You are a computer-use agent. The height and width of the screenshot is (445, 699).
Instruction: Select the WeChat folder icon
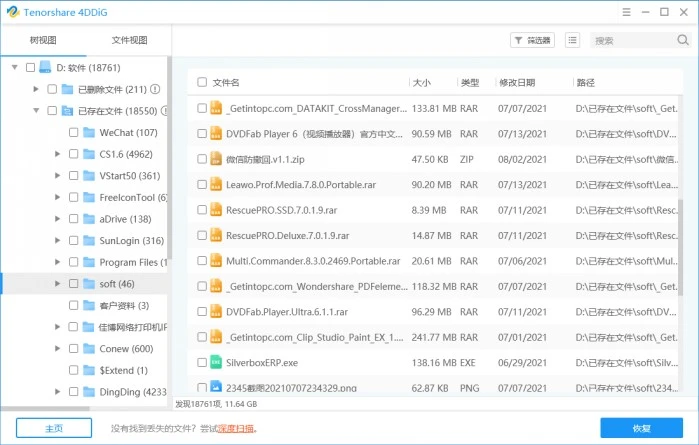[89, 132]
